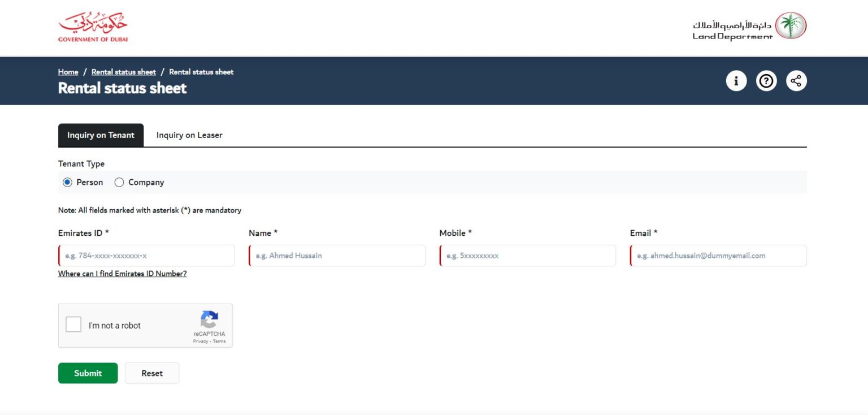Click the Government of Dubai logo
Viewport: 868px width, 415px height.
[x=93, y=27]
